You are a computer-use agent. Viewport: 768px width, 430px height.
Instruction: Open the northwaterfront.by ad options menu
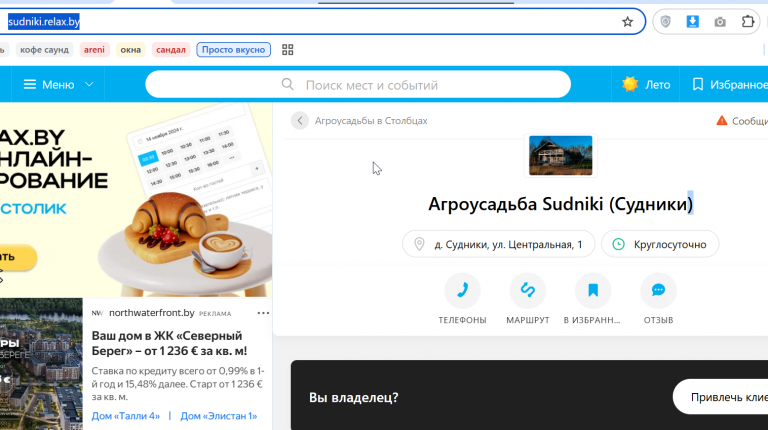pos(263,313)
